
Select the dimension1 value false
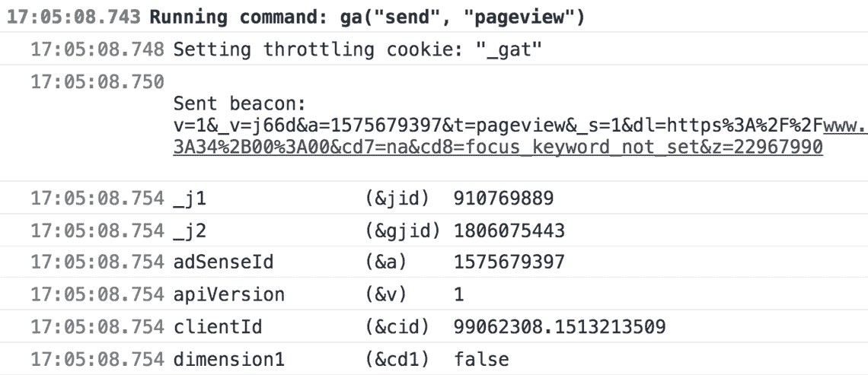coord(481,359)
